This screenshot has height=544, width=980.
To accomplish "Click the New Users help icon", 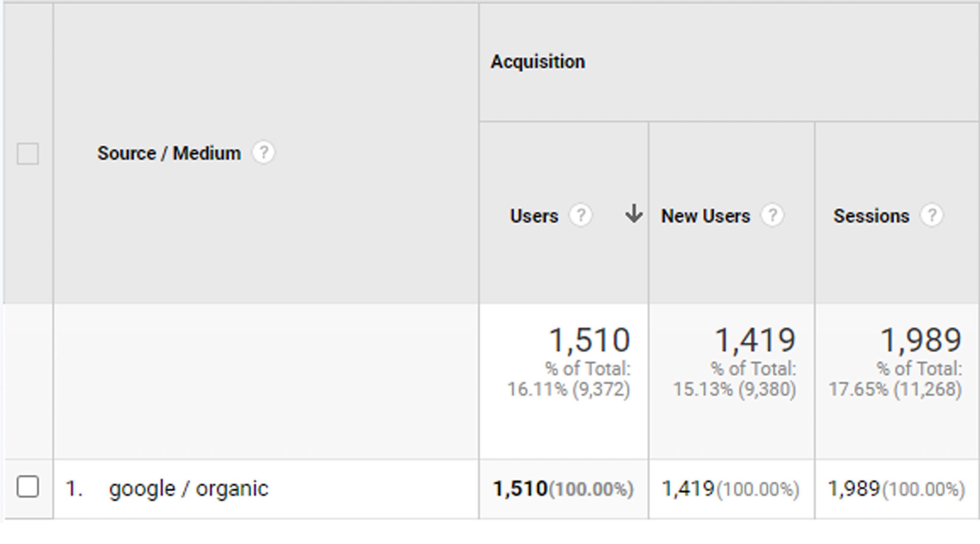I will tap(772, 215).
